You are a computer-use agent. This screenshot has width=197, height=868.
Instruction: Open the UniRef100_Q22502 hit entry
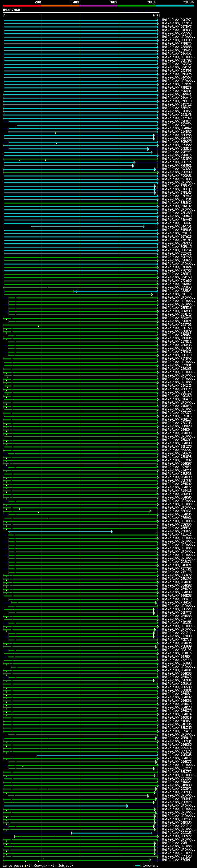coord(176,291)
